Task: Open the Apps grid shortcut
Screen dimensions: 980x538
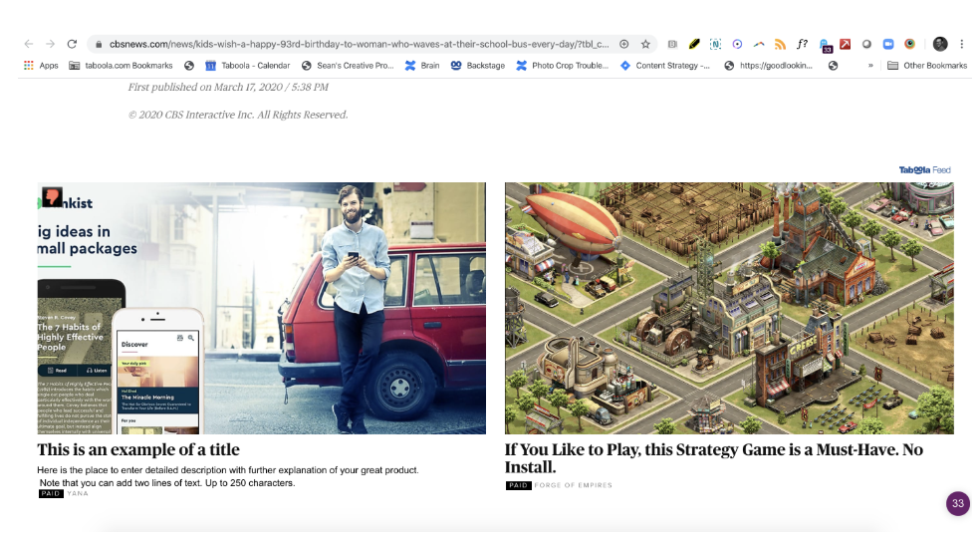Action: click(41, 65)
